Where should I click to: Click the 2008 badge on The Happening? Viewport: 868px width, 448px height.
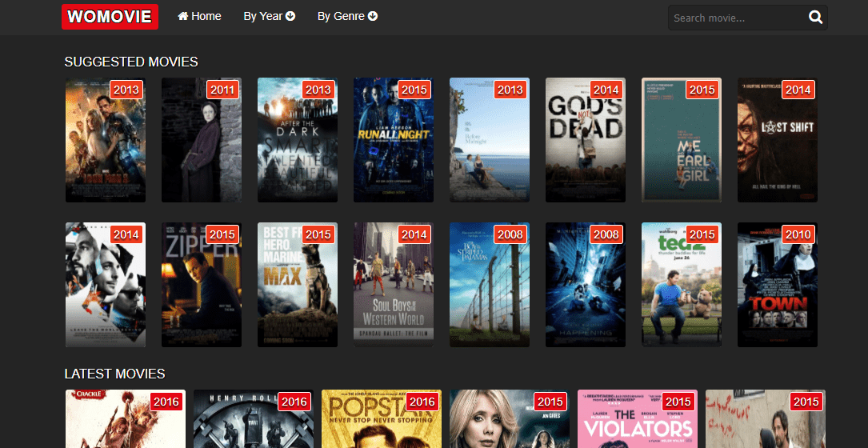pos(606,234)
